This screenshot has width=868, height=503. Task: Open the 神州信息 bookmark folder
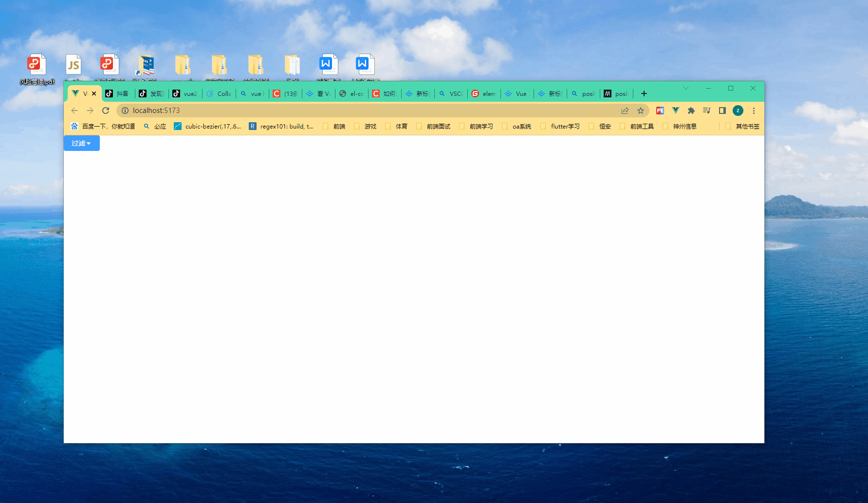[680, 126]
